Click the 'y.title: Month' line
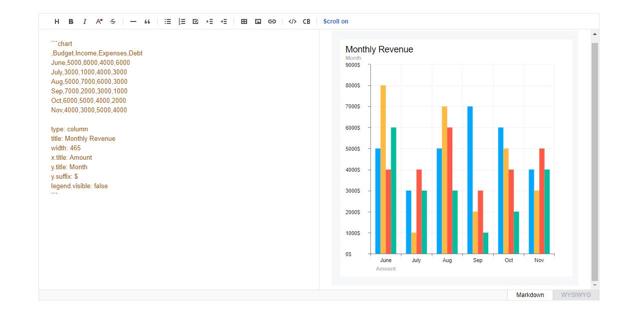The width and height of the screenshot is (644, 322). 69,167
